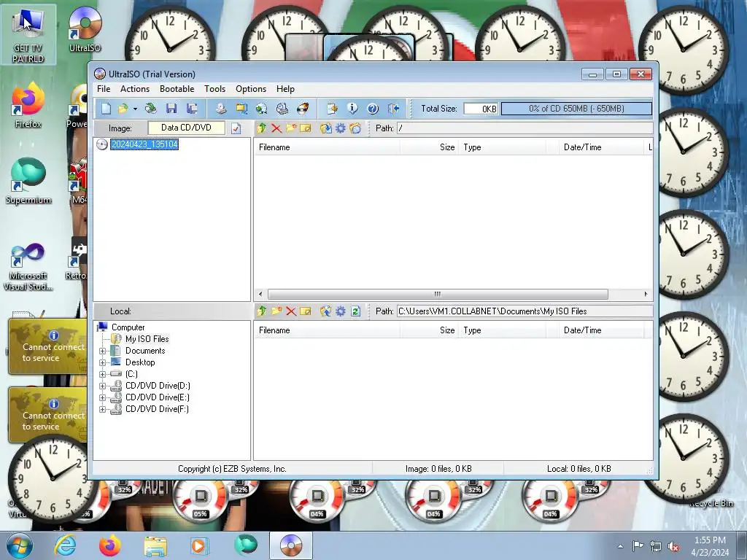Viewport: 747px width, 560px height.
Task: Click the image pane horizontal scrollbar thumb
Action: click(438, 294)
